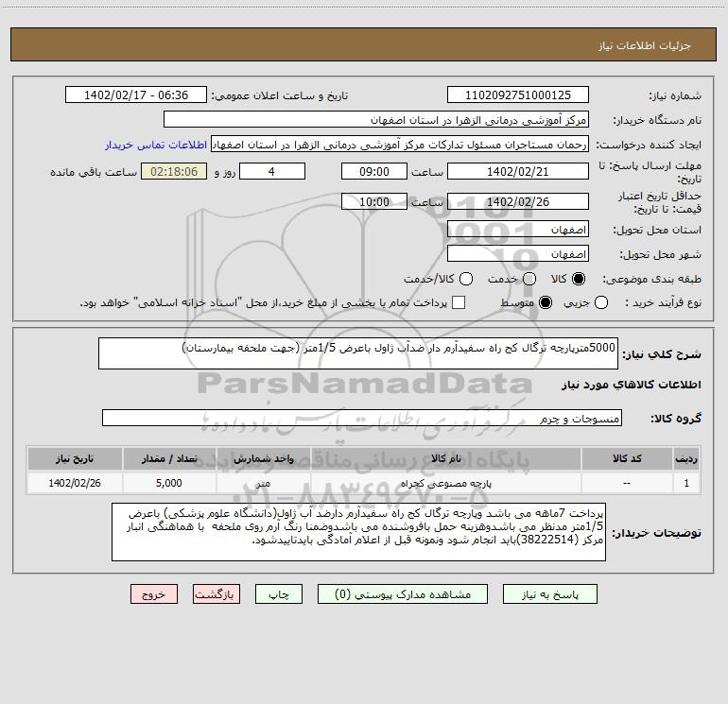The width and height of the screenshot is (728, 704).
Task: Select the متوسط purchase type radio
Action: [546, 303]
